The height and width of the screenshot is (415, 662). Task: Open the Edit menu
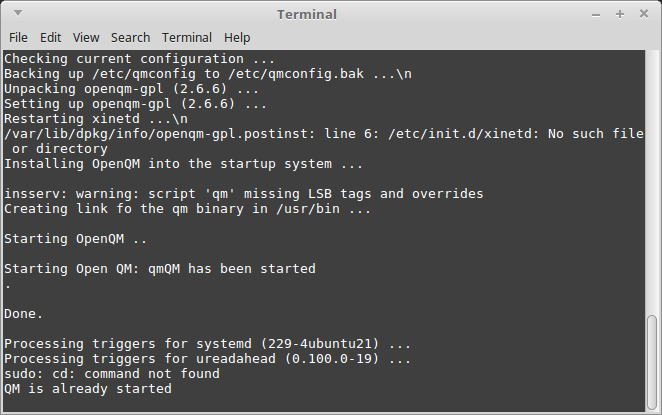pyautogui.click(x=51, y=38)
